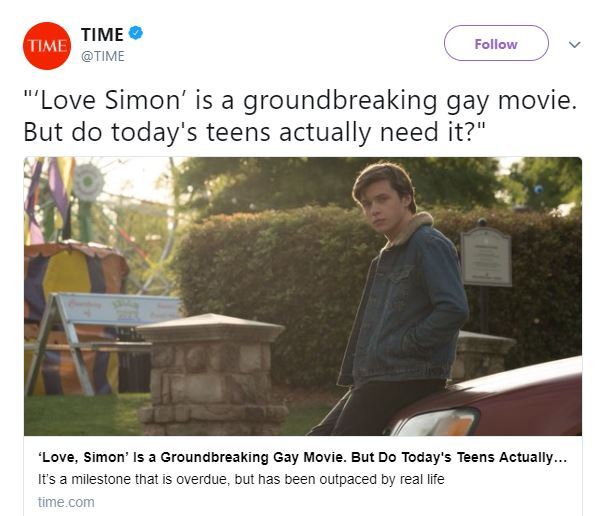Click the "It's a milestone that is overdue" description

[x=240, y=480]
